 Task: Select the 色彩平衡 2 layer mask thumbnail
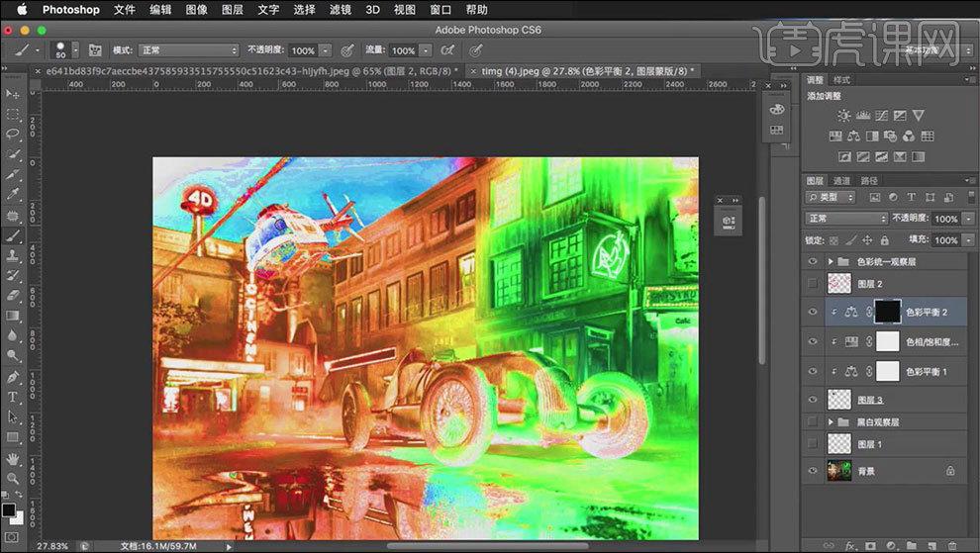pyautogui.click(x=888, y=312)
